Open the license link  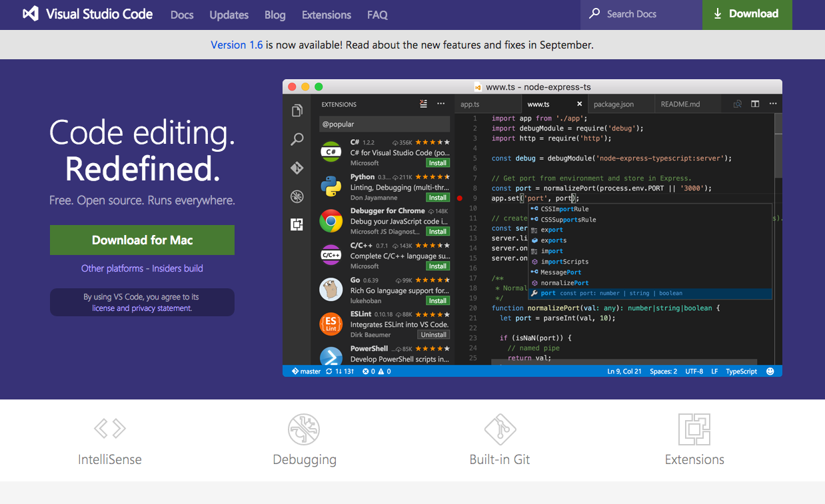point(103,308)
